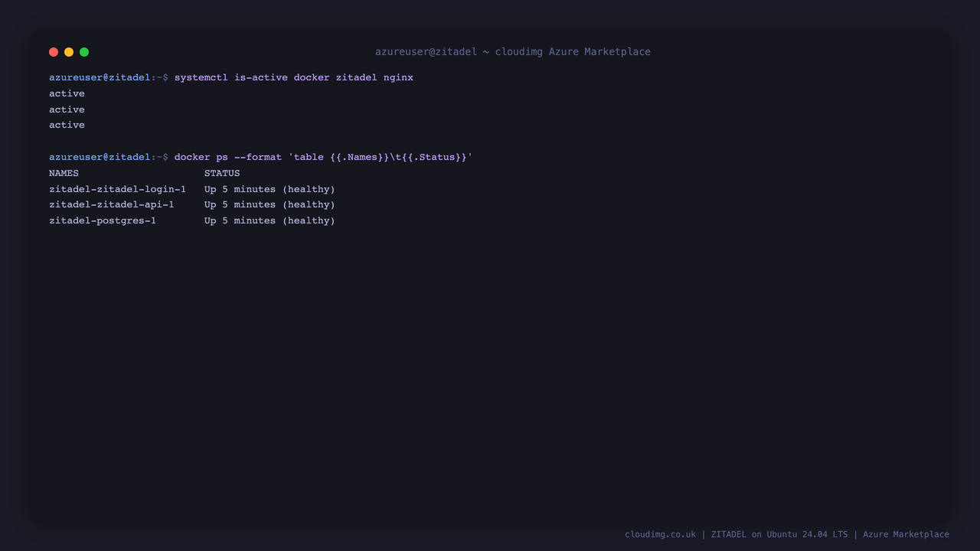The height and width of the screenshot is (551, 980).
Task: Click the 'zitadel-zitadel-api-1' container name
Action: pos(111,204)
